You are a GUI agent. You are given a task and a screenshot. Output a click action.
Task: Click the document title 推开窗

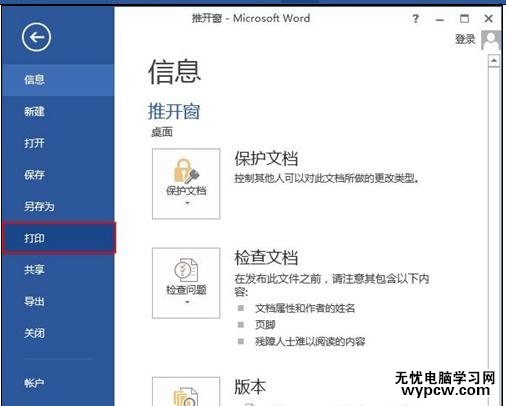coord(174,111)
